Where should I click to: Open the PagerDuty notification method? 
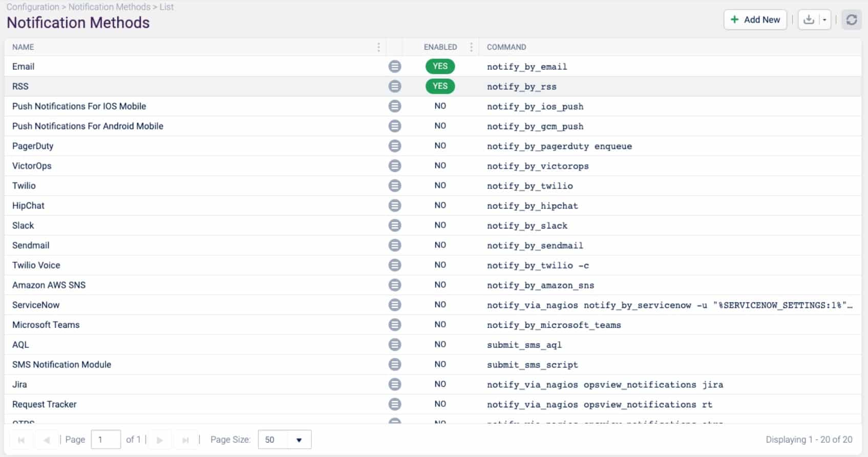click(33, 146)
